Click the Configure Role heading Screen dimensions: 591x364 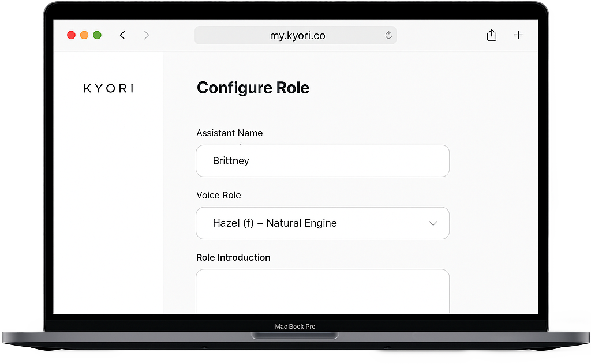pyautogui.click(x=253, y=88)
